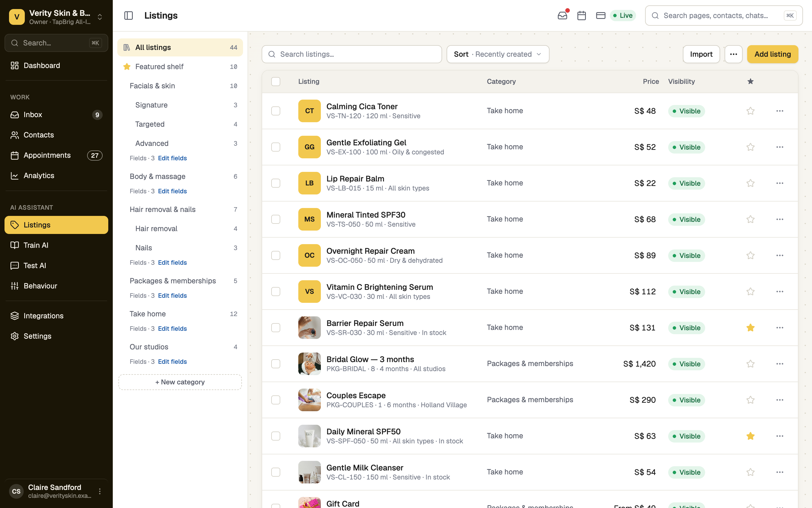
Task: Open row menu for Couples Escape
Action: click(780, 400)
